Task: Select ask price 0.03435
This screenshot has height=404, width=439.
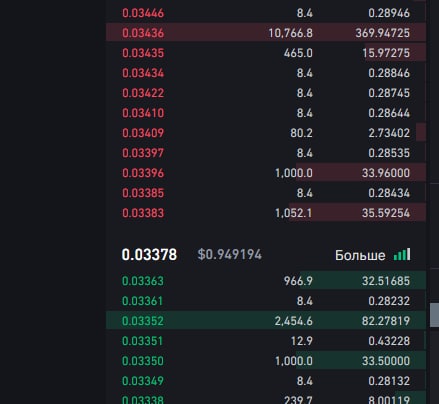Action: 143,53
